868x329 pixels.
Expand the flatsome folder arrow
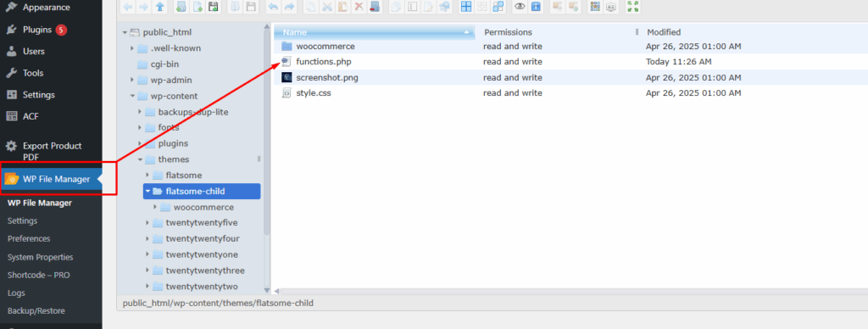click(x=147, y=175)
